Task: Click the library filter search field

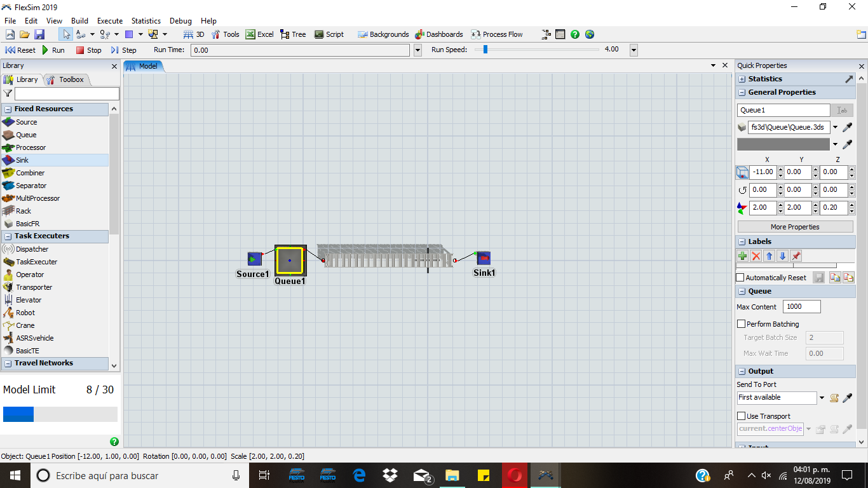Action: [x=67, y=93]
